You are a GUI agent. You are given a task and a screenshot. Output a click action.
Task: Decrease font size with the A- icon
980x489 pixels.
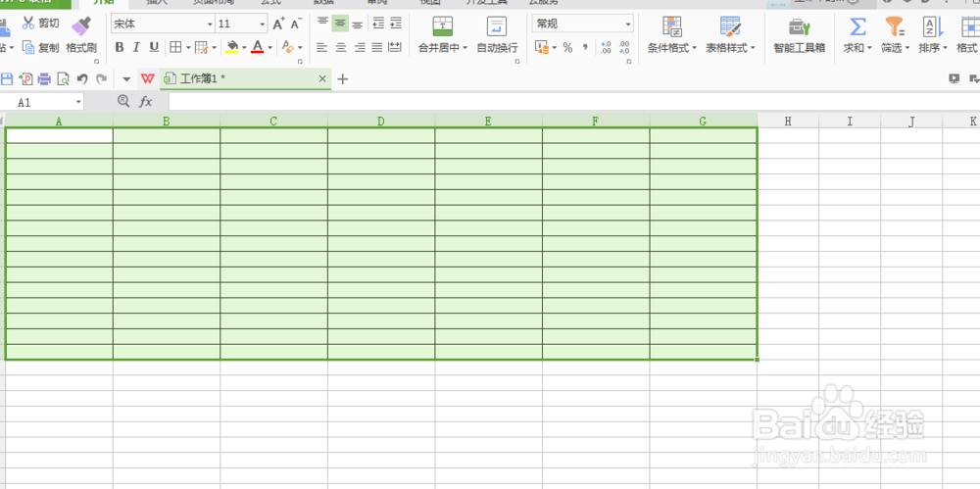[x=296, y=24]
